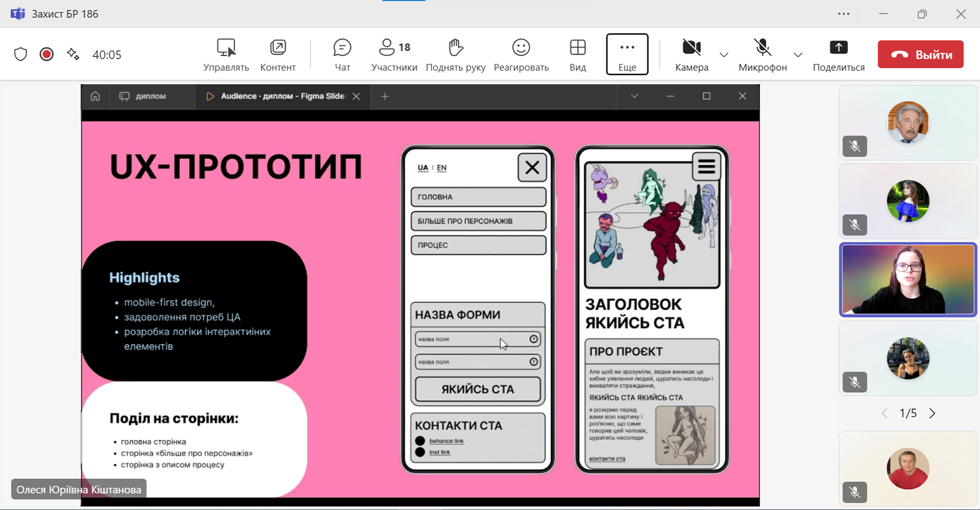Open the Chat panel
This screenshot has height=510, width=980.
[x=342, y=54]
